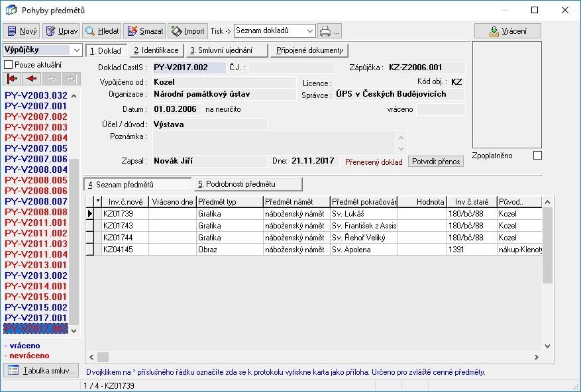Jump to first record red arrow
Screen dimensions: 581x392
coord(12,79)
